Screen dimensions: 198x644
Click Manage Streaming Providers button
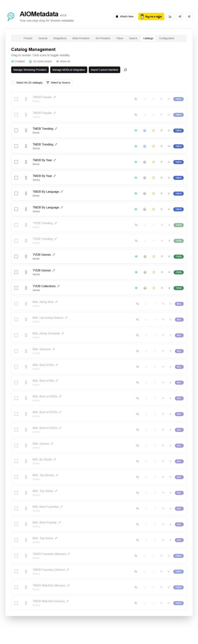[x=30, y=70]
